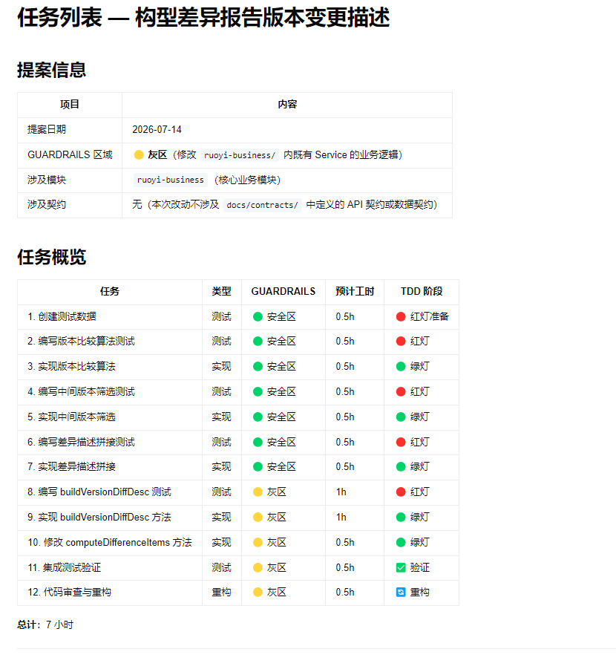Image resolution: width=616 pixels, height=672 pixels.
Task: Click task 10. 修改 computeDifferenceItems 方法
Action: [x=110, y=543]
